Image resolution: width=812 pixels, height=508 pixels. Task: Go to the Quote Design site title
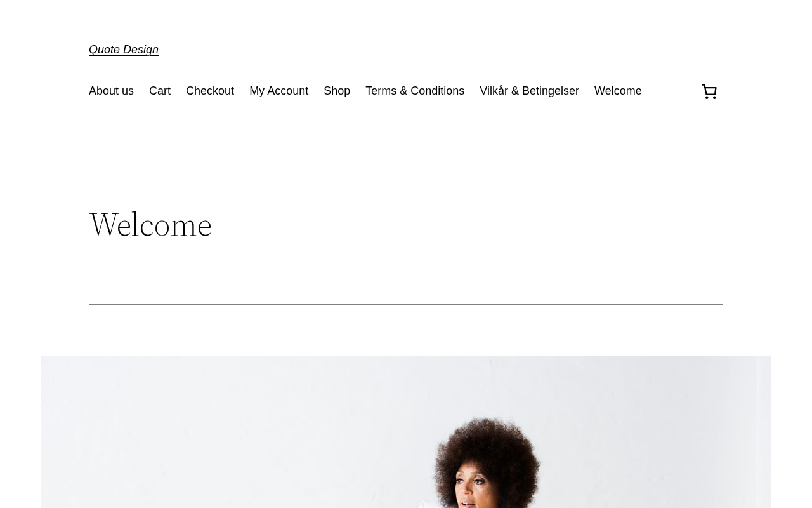(124, 50)
